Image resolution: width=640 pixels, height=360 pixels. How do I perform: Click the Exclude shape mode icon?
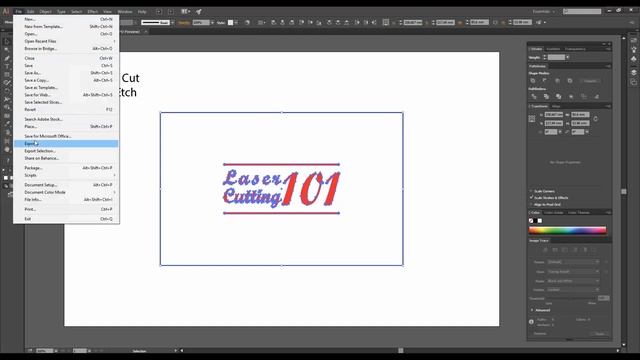point(570,81)
